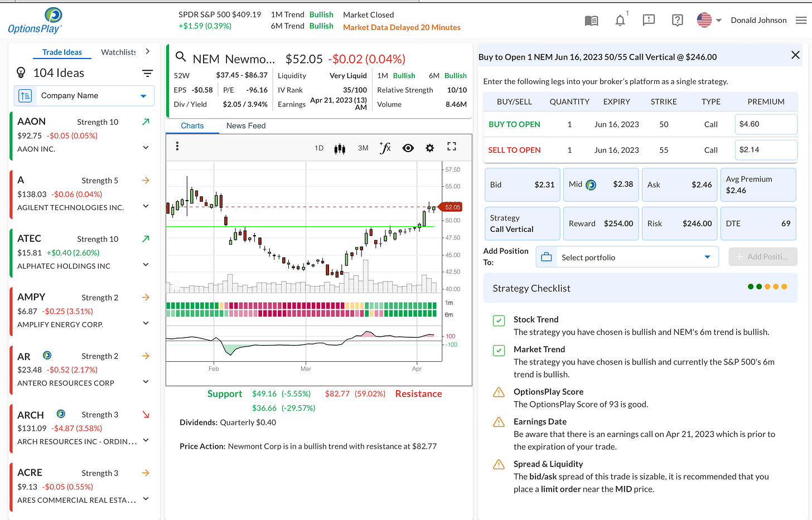This screenshot has height=520, width=812.
Task: Edit the $2.14 premium field
Action: tap(766, 150)
